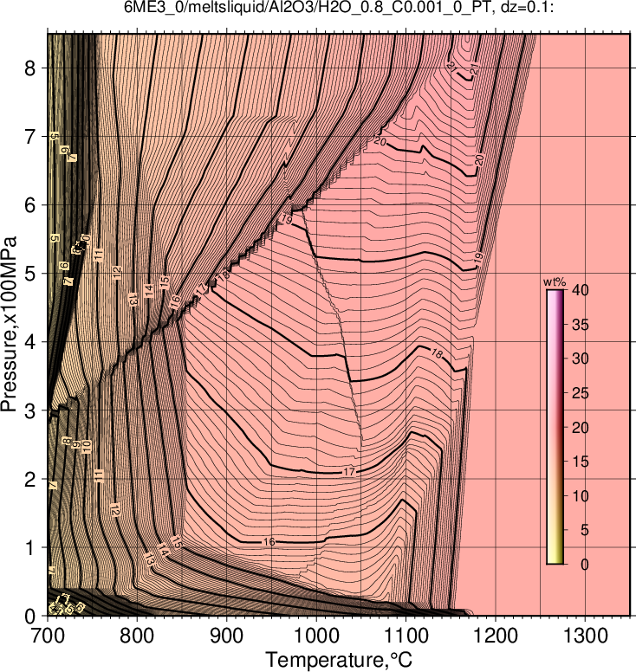
Task: Click the 1300 tick label on temperature axis
Action: (585, 636)
